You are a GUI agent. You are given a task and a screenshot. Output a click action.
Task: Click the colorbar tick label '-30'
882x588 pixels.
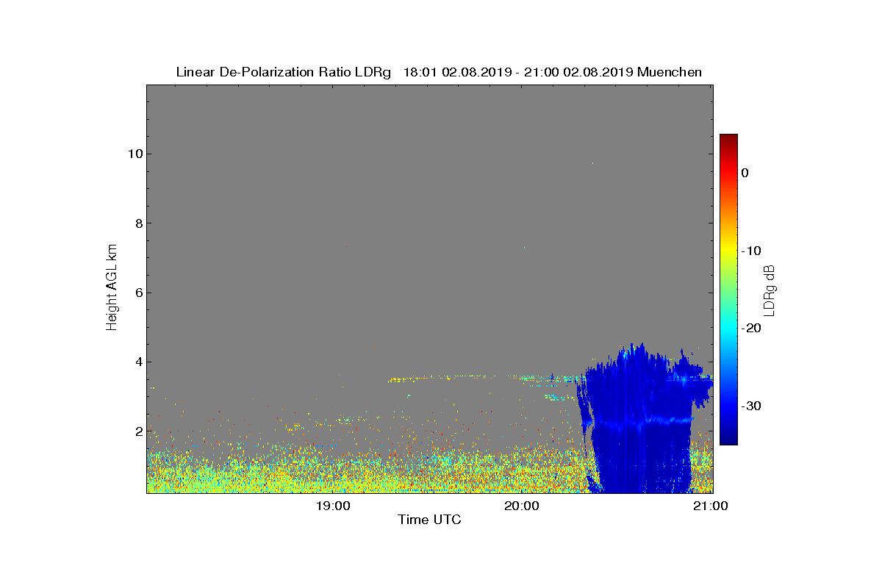750,406
